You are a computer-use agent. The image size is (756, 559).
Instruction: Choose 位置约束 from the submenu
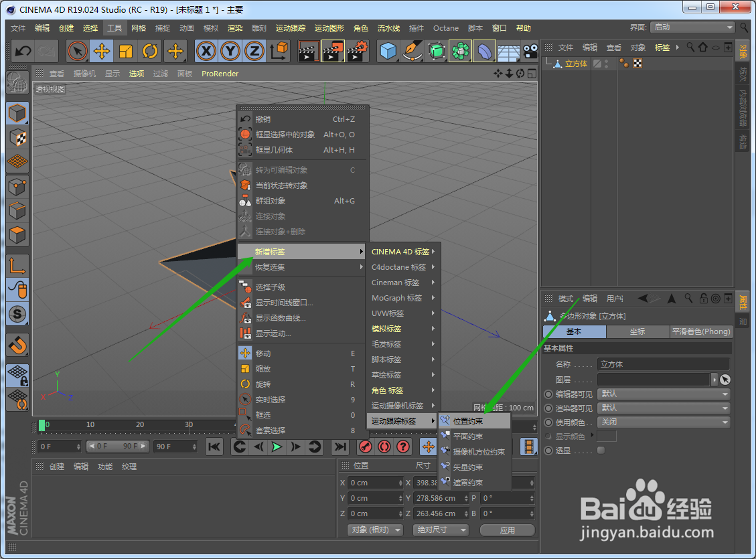click(474, 421)
